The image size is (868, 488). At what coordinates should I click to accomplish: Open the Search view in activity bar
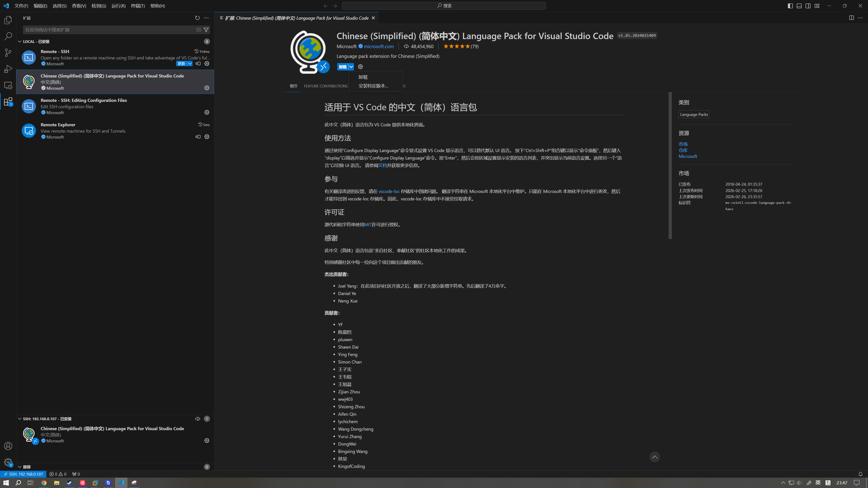8,36
